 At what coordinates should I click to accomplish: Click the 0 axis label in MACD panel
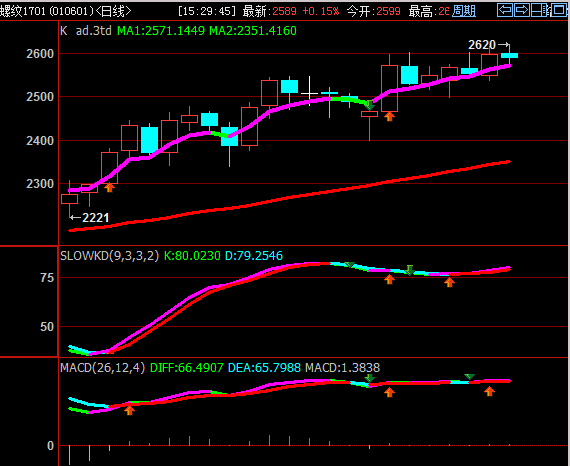51,446
